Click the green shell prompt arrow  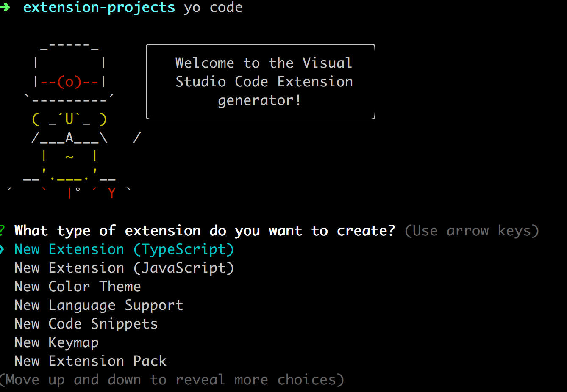[5, 7]
